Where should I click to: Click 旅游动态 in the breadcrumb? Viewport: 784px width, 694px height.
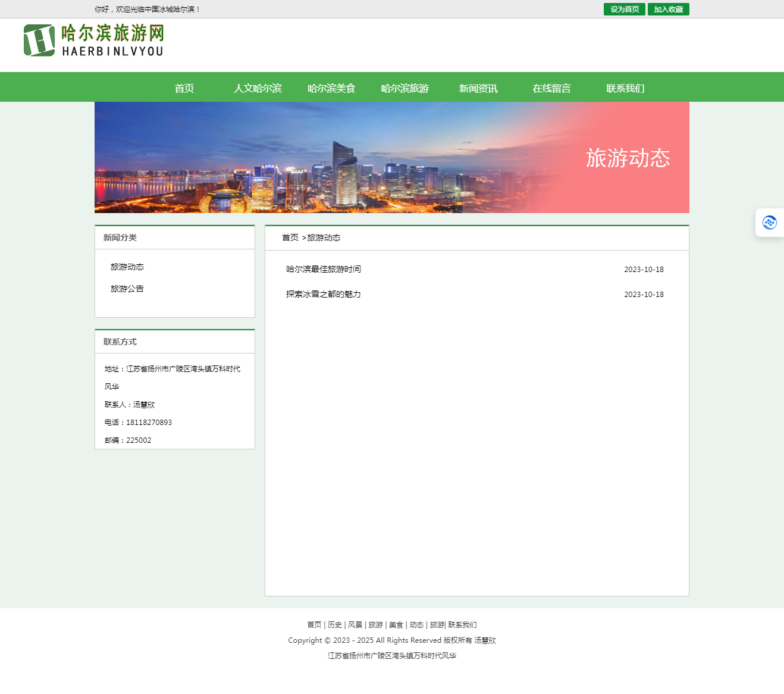(x=324, y=237)
